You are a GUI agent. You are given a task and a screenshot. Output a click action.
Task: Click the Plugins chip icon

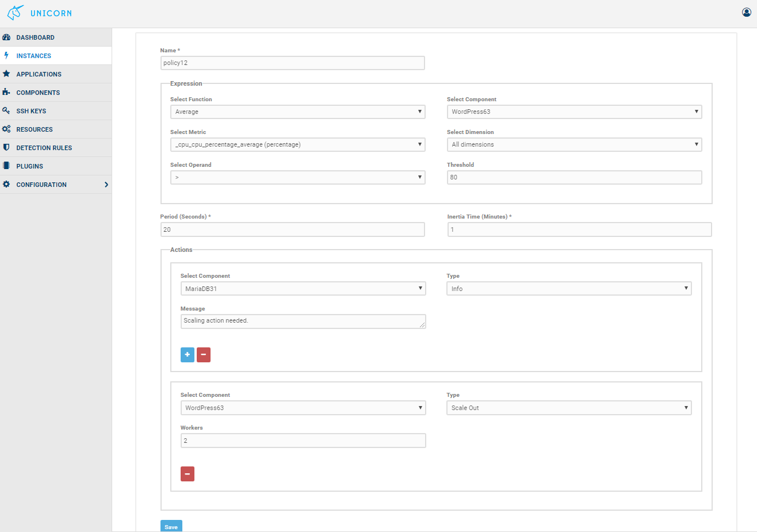[6, 166]
